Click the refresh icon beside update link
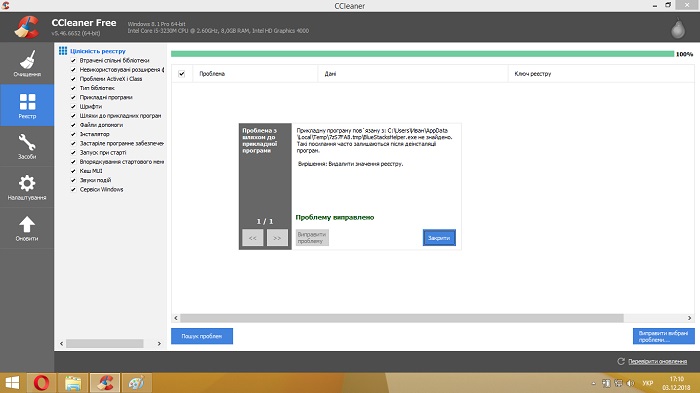 click(621, 361)
